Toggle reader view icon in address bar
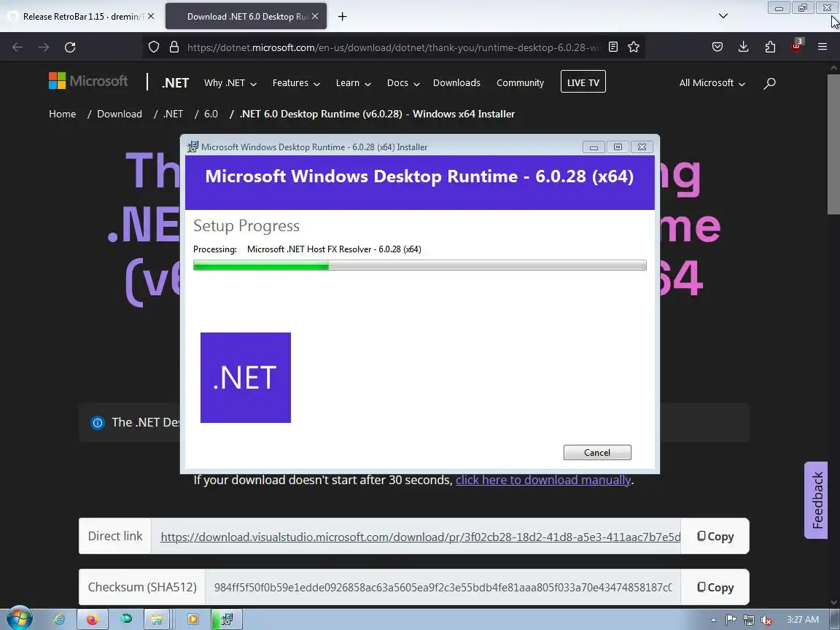Screen dimensions: 840x630 pos(613,47)
